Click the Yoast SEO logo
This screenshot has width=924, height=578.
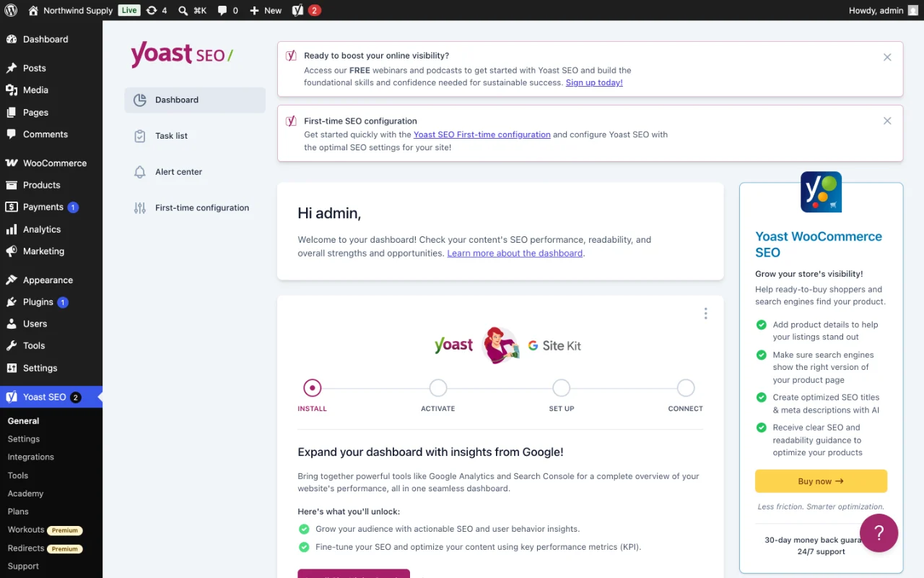click(182, 55)
